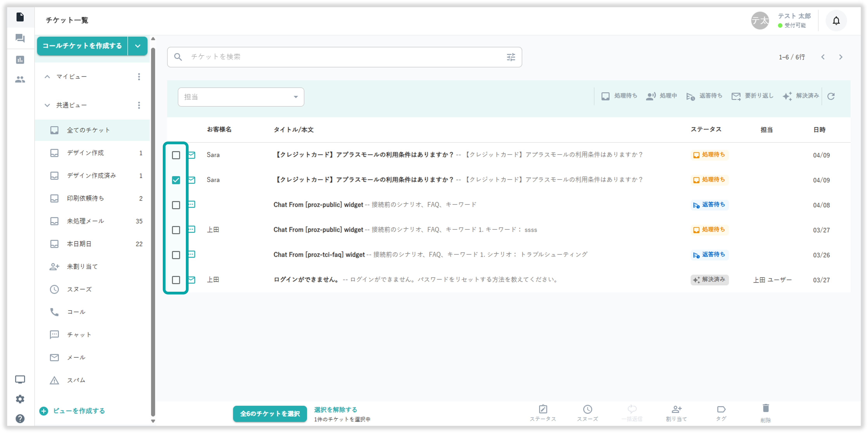Click the スヌーズ clock icon in bottom bar
Image resolution: width=868 pixels, height=433 pixels.
[587, 409]
